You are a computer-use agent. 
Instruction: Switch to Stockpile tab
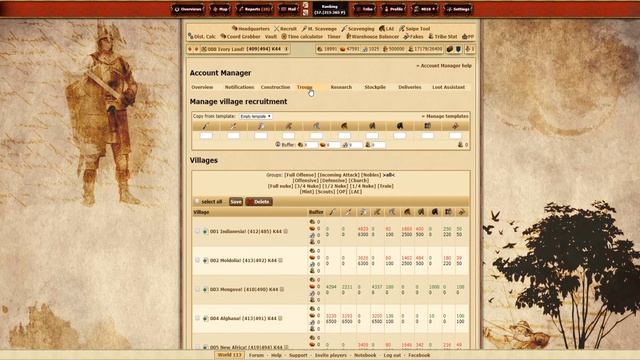point(375,87)
